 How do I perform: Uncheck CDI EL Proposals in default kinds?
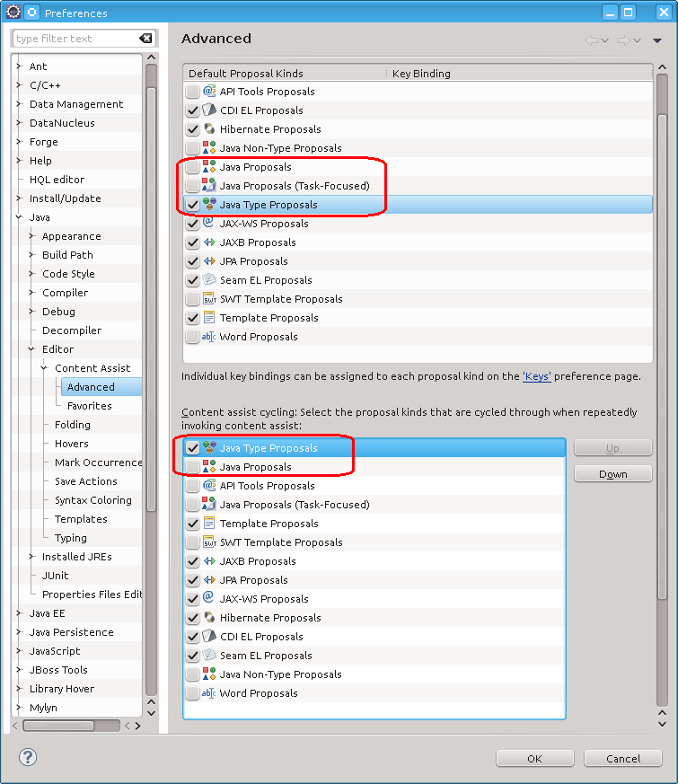pos(192,110)
